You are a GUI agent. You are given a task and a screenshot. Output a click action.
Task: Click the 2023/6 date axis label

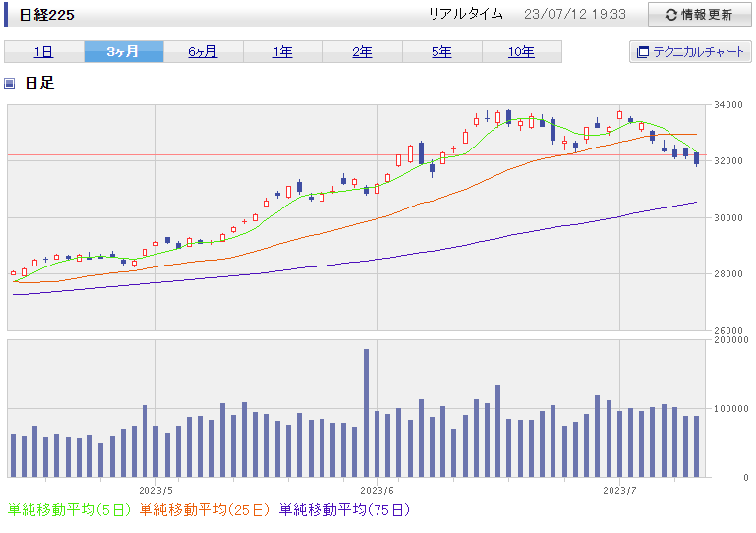pyautogui.click(x=378, y=489)
